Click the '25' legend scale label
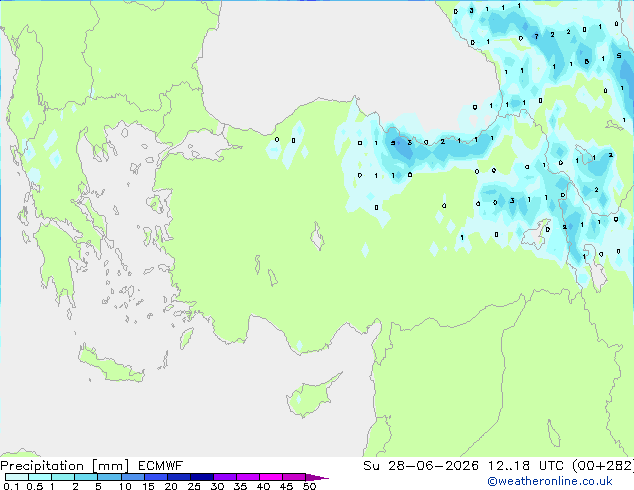 pos(194,486)
